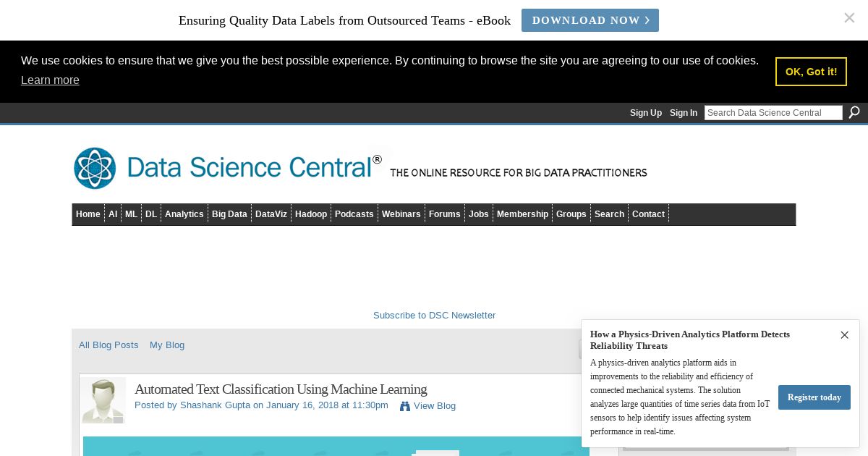Open the Search menu item
This screenshot has height=456, width=868.
[610, 214]
